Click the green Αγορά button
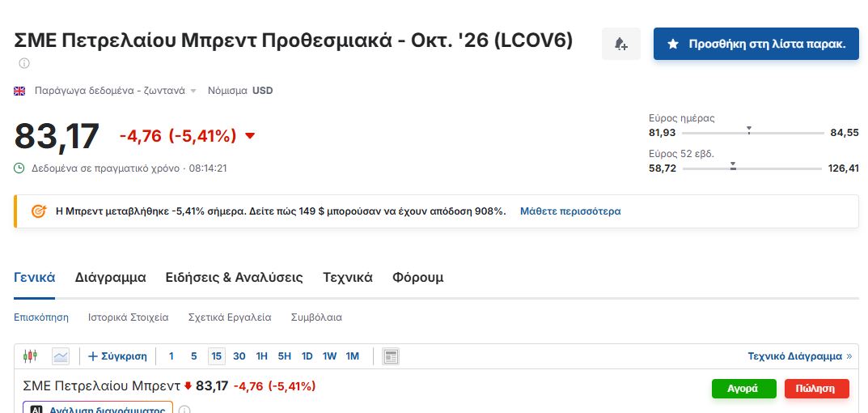The image size is (868, 413). [x=743, y=389]
